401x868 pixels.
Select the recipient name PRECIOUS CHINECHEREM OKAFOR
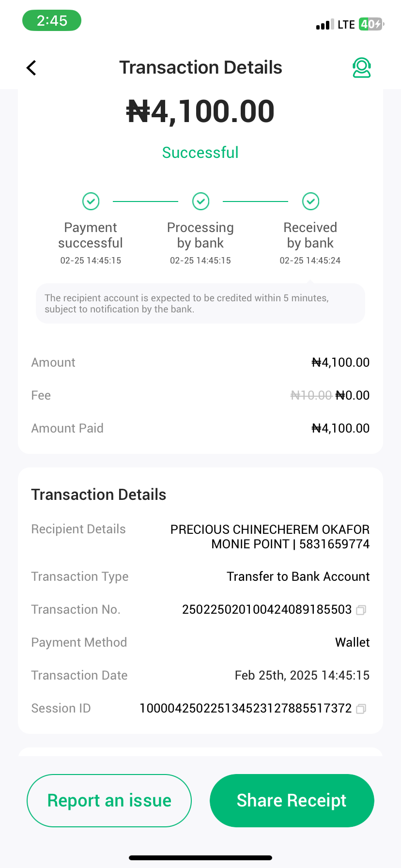click(270, 529)
